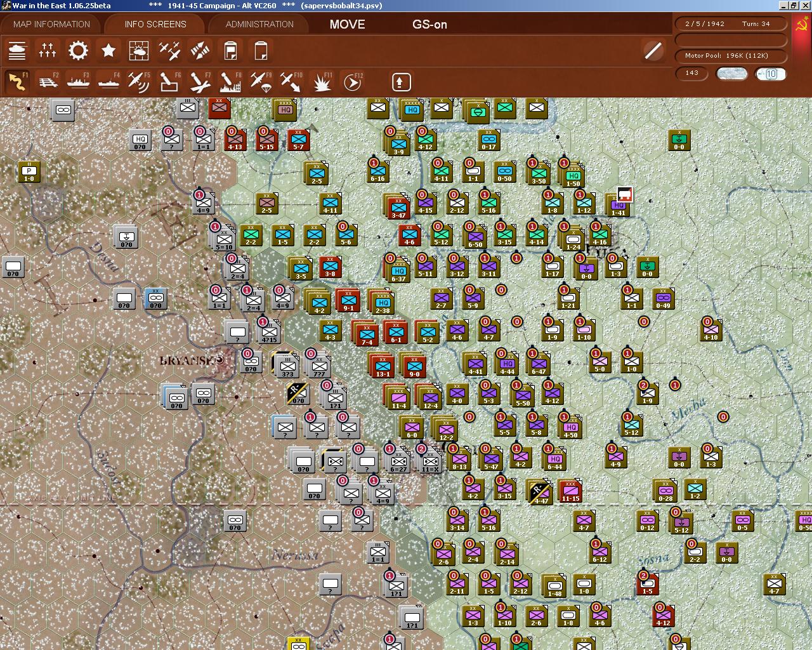The height and width of the screenshot is (650, 812).
Task: Select the red 5-15 German counter
Action: click(266, 138)
